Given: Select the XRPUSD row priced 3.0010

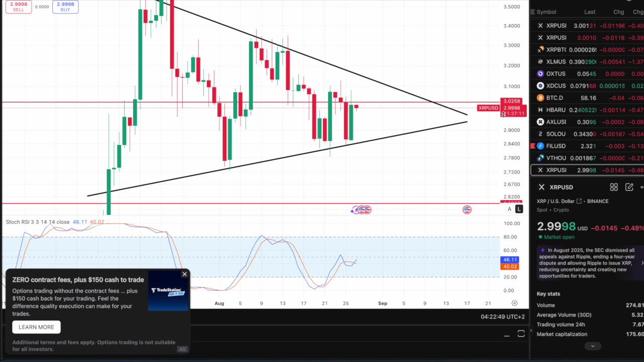Looking at the screenshot, I should pos(588,38).
